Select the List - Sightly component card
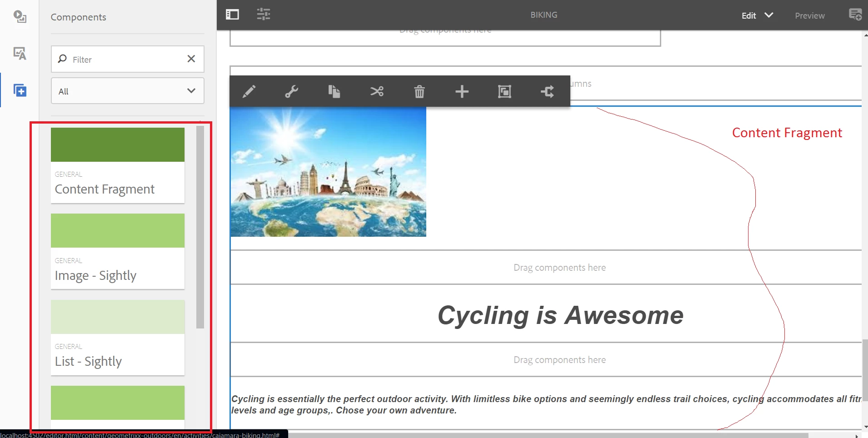Image resolution: width=868 pixels, height=438 pixels. pos(118,338)
